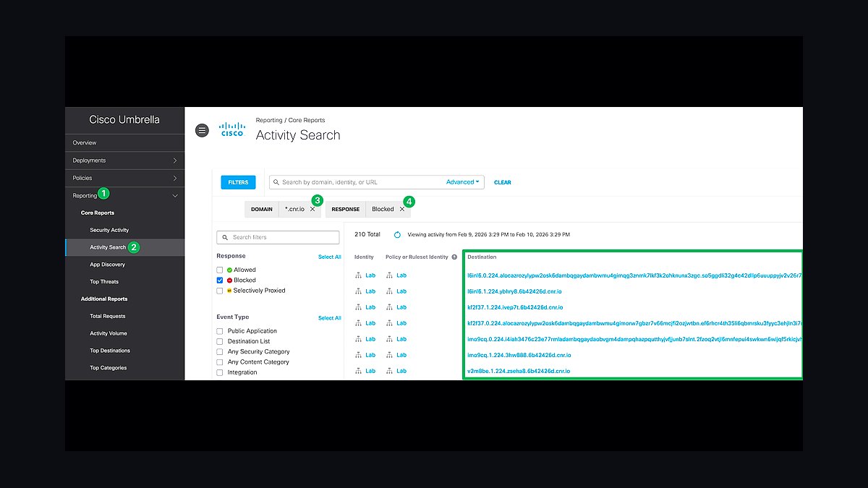Open destination l6inl6.1.224.ybhry8.6b42426d.cnr.io
868x488 pixels.
(x=515, y=291)
